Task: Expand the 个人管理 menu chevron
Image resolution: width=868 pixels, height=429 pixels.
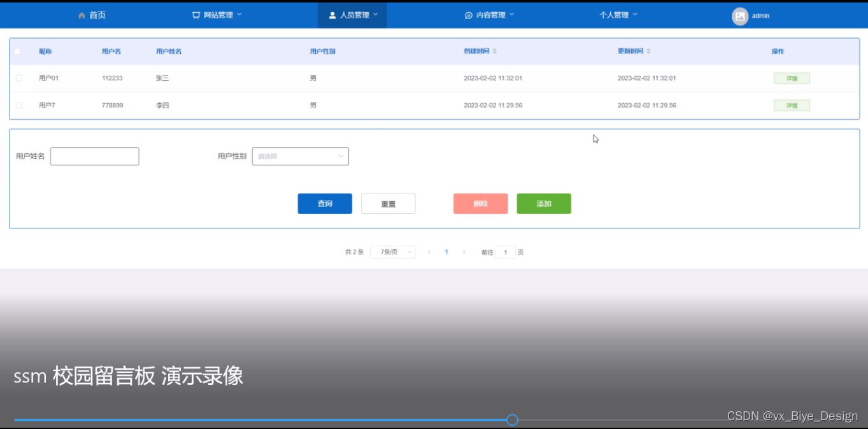Action: 634,15
